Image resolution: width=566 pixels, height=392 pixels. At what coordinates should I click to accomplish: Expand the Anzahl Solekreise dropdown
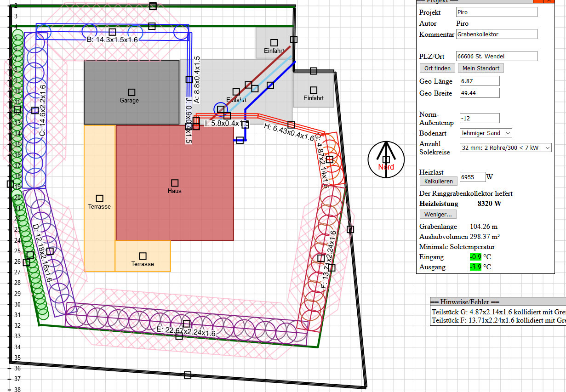pos(505,148)
